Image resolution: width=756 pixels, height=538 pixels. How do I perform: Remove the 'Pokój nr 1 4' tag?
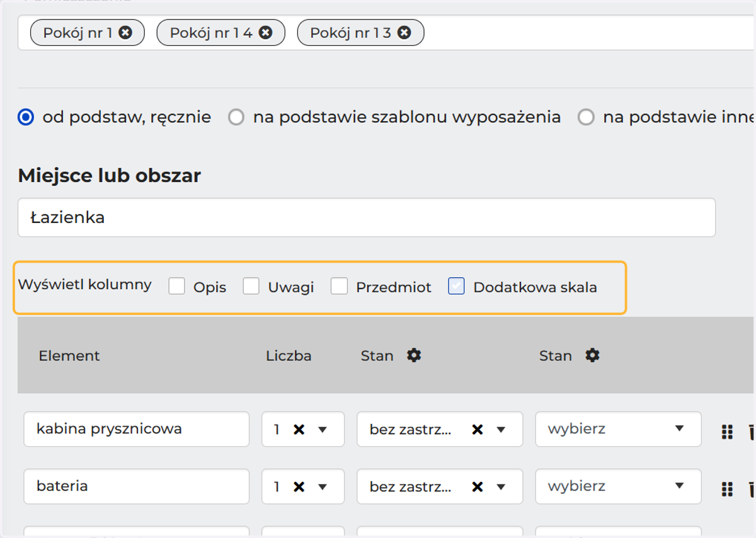pos(266,33)
